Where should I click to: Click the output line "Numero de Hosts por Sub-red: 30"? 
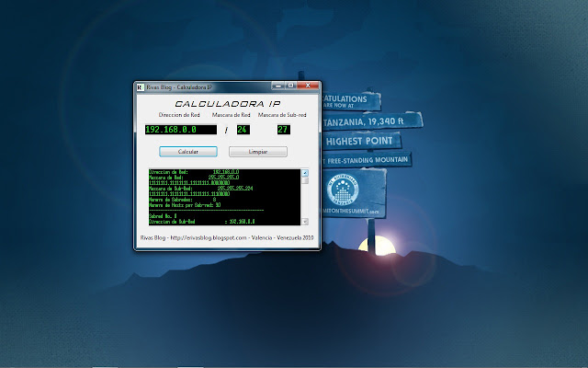pyautogui.click(x=185, y=205)
